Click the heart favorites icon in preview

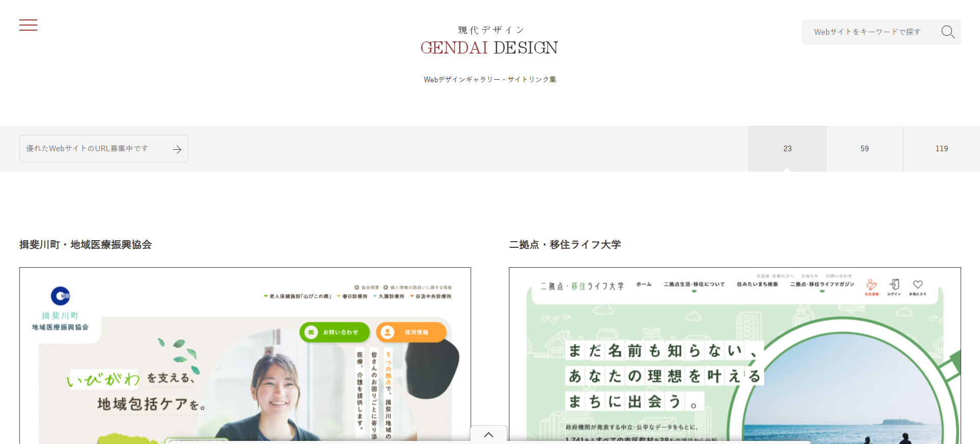(918, 285)
